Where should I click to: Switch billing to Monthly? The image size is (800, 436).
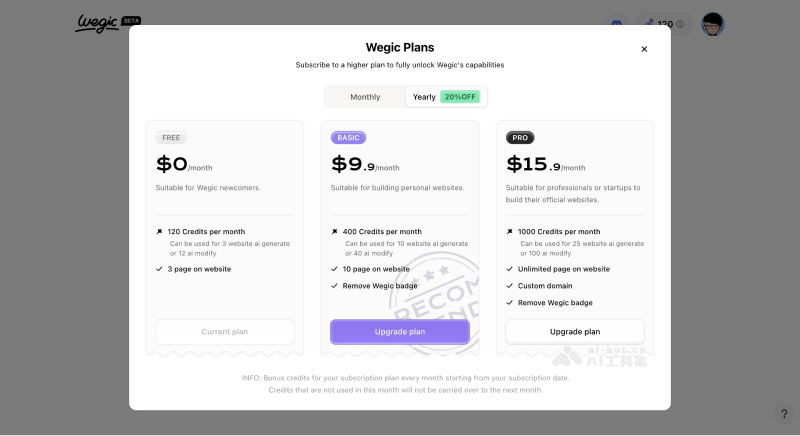[365, 97]
